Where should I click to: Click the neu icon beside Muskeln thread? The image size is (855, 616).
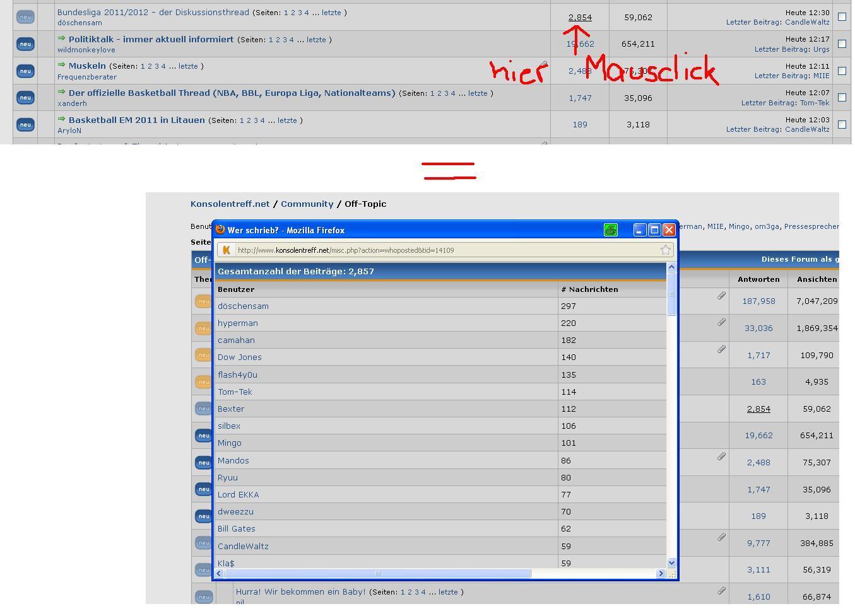(25, 71)
